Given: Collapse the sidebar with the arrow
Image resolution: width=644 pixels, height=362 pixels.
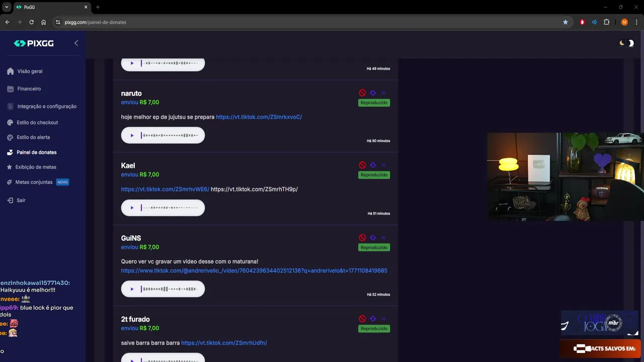Looking at the screenshot, I should coord(76,43).
